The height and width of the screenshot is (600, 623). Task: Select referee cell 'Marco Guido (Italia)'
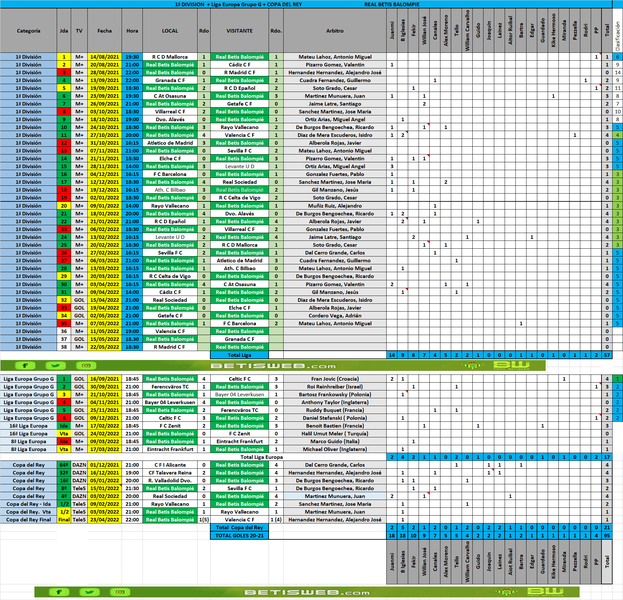click(335, 441)
